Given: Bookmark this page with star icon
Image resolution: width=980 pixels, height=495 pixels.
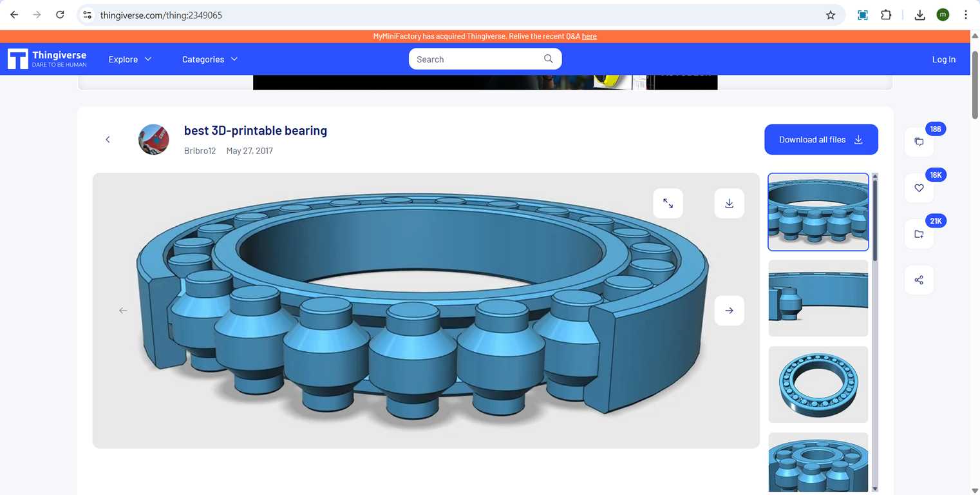Looking at the screenshot, I should (831, 15).
